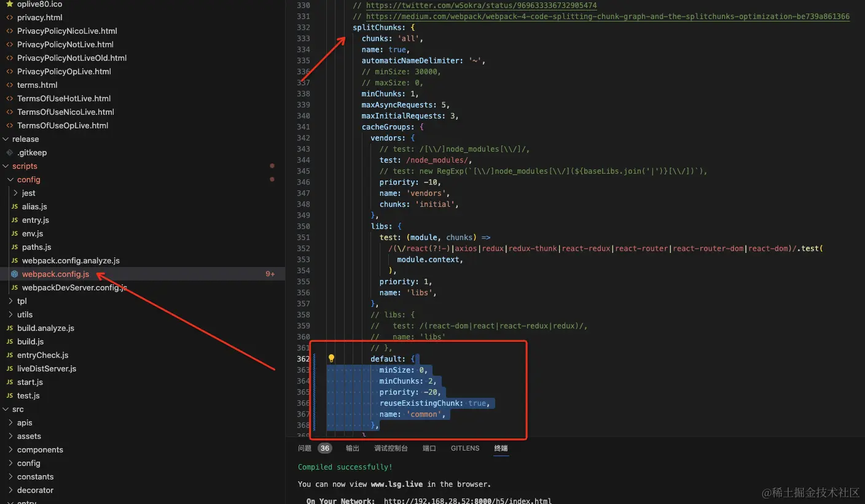Expand the utils folder
Image resolution: width=865 pixels, height=504 pixels.
[10, 314]
